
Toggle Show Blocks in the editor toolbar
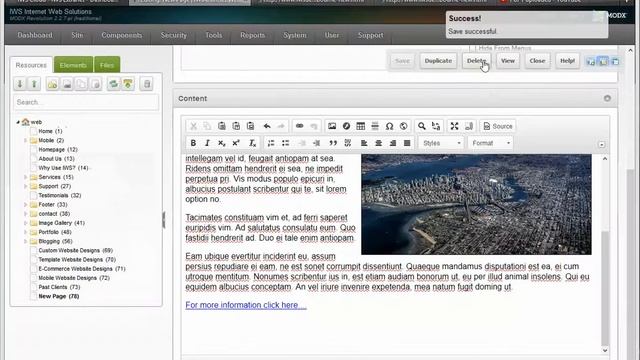click(x=469, y=126)
